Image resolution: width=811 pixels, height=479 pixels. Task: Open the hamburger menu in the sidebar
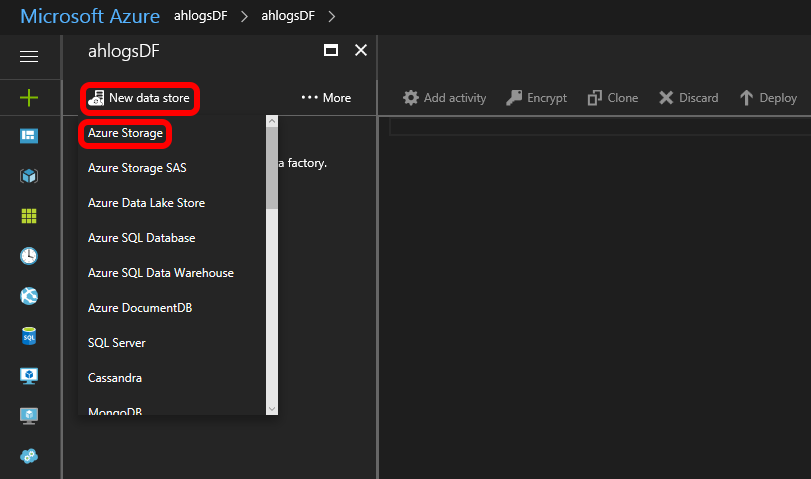pos(29,56)
